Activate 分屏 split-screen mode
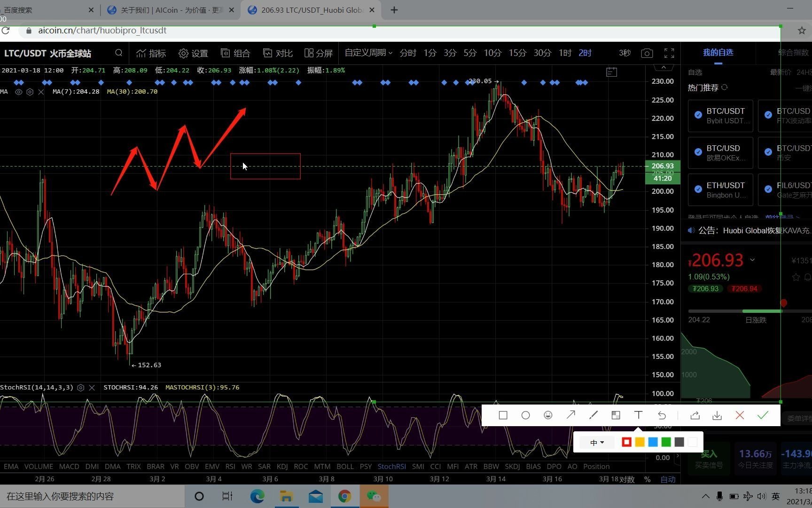 coord(318,53)
